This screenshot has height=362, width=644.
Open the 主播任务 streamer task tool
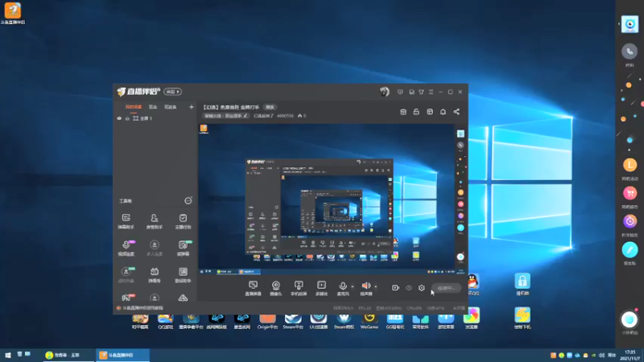click(x=183, y=221)
